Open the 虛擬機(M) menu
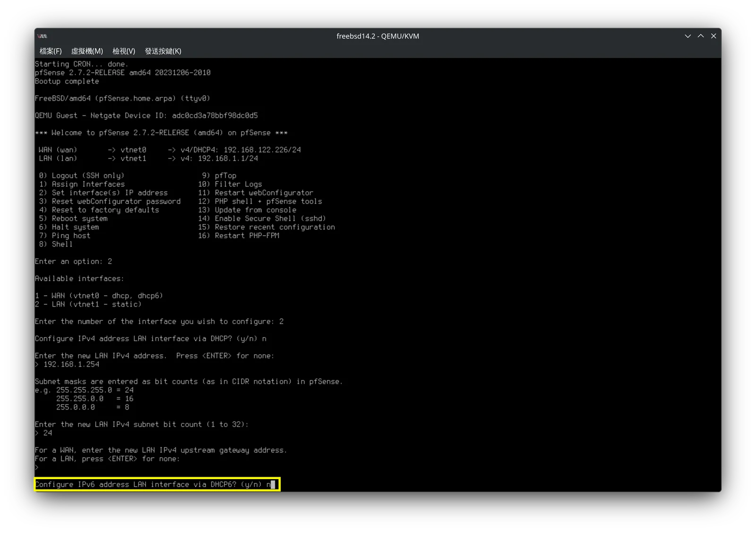The height and width of the screenshot is (533, 756). coord(87,51)
